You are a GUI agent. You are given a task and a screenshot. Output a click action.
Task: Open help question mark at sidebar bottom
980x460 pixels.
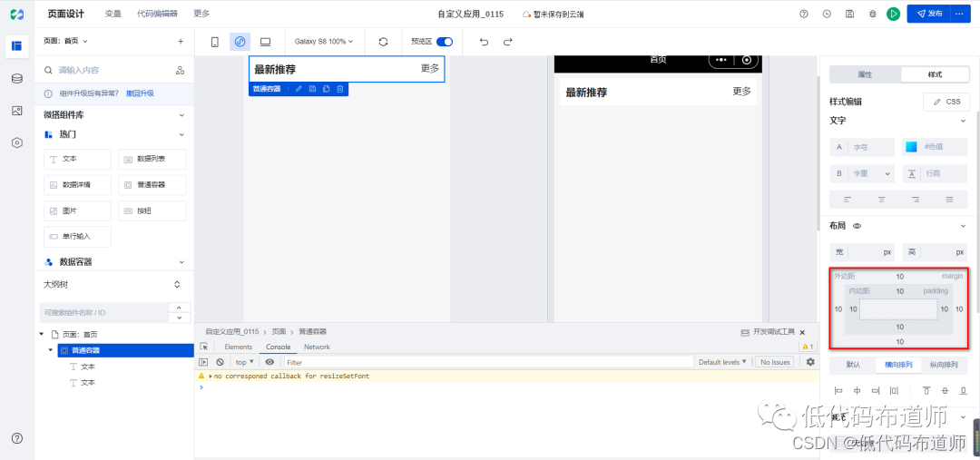pos(17,438)
